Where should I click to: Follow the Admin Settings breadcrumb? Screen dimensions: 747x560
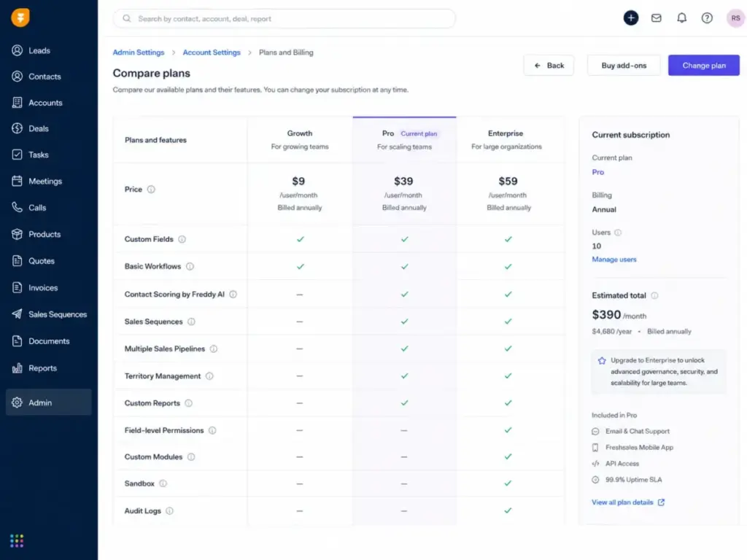[138, 52]
